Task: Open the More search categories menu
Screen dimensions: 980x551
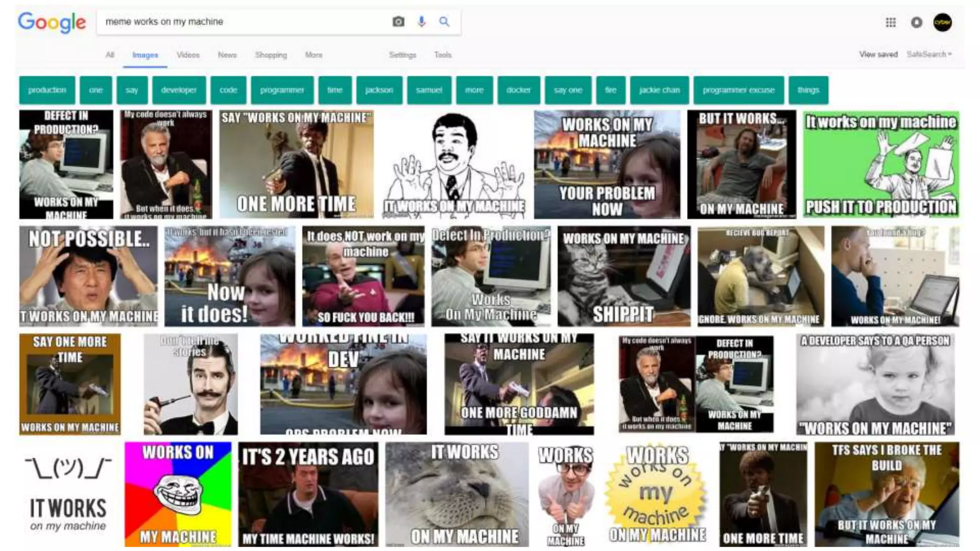Action: pyautogui.click(x=313, y=55)
